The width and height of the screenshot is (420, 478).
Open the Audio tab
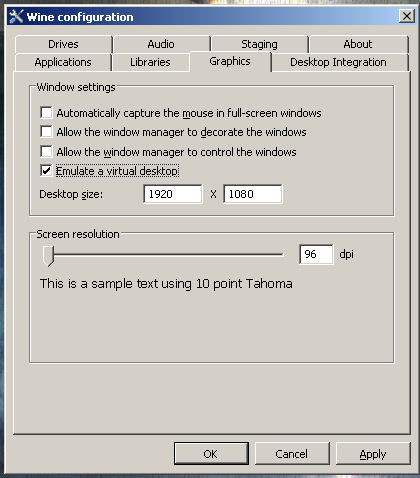[x=161, y=44]
